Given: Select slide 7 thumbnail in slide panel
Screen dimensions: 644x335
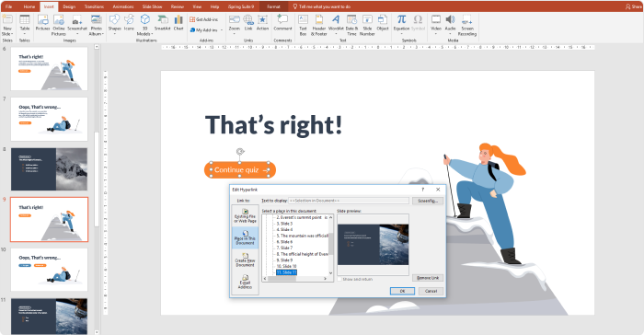Looking at the screenshot, I should [49, 120].
